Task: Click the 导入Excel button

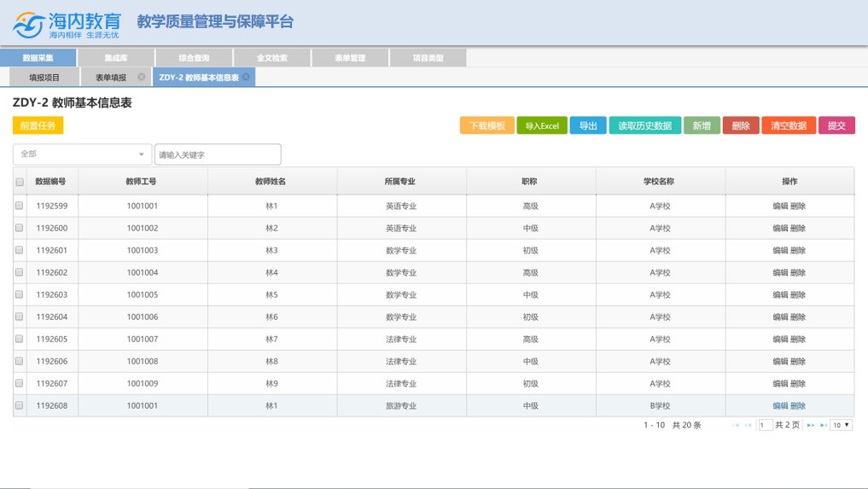Action: [541, 125]
